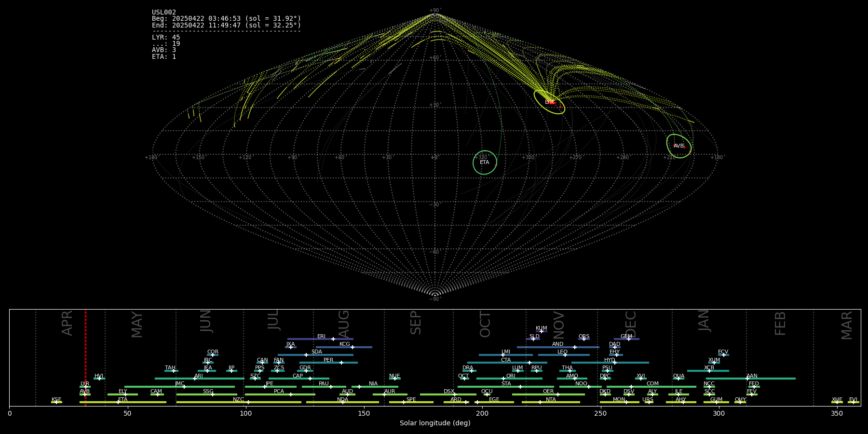The image size is (868, 434).
Task: Click the peak marker on the SDA bar
Action: point(306,355)
